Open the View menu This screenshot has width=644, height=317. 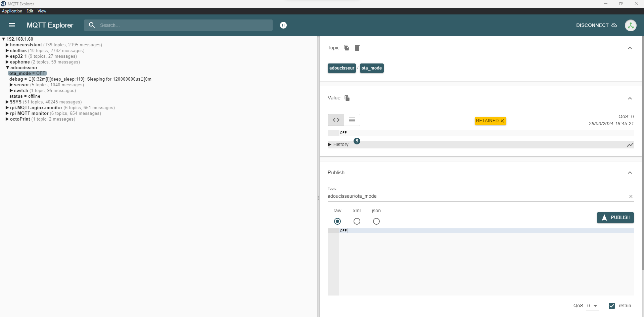[42, 11]
